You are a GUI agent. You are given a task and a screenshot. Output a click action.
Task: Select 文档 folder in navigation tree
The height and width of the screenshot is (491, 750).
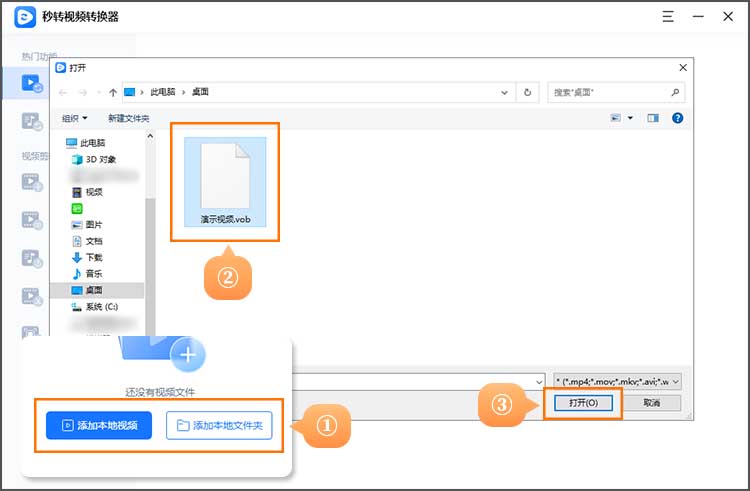[x=88, y=241]
